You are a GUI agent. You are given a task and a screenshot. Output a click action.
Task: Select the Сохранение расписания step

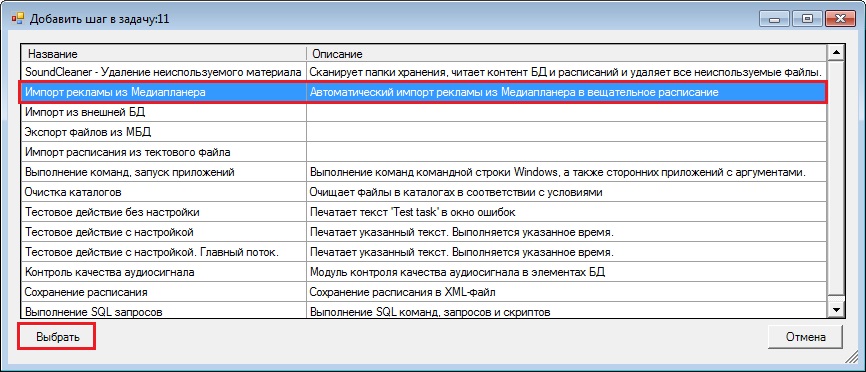click(424, 292)
